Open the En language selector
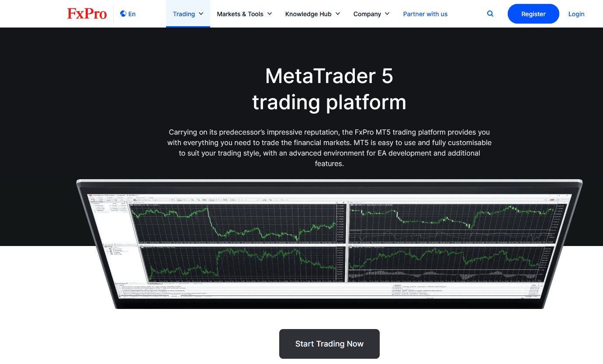This screenshot has height=364, width=603. point(128,14)
